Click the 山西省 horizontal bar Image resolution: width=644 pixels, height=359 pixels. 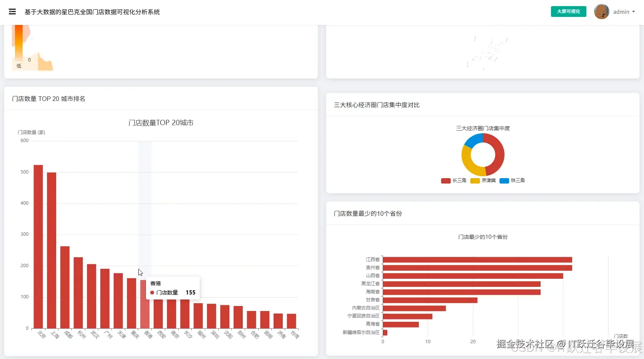[x=473, y=276]
